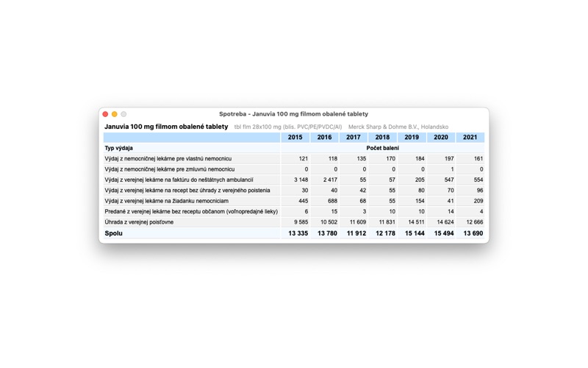Select the 2021 column header
588x368 pixels.
470,138
